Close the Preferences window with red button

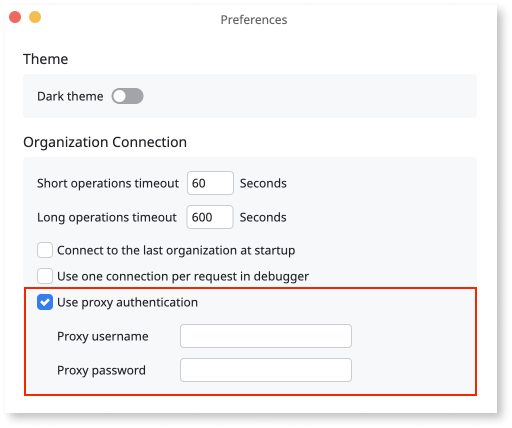pos(15,17)
